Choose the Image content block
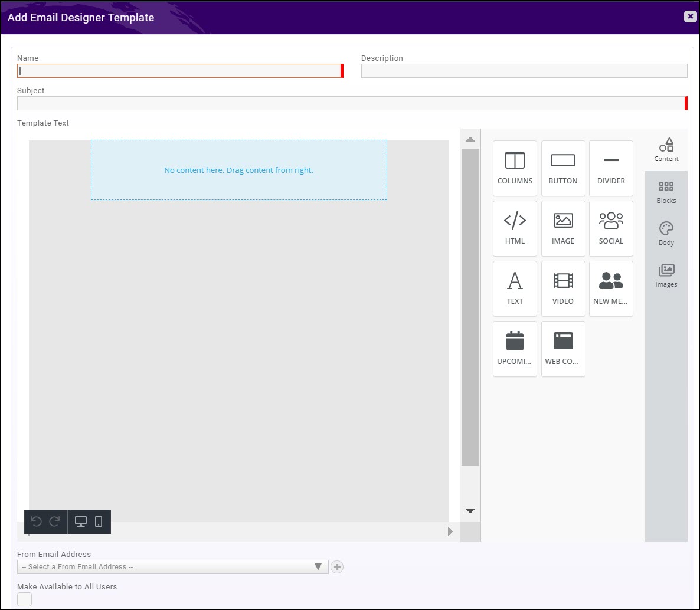Viewport: 700px width, 610px height. tap(562, 228)
